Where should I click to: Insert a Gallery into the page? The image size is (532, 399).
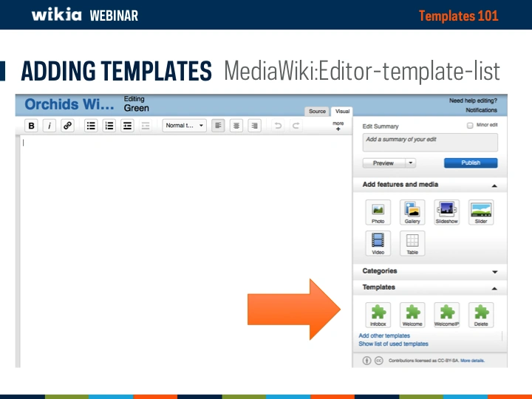pyautogui.click(x=412, y=211)
